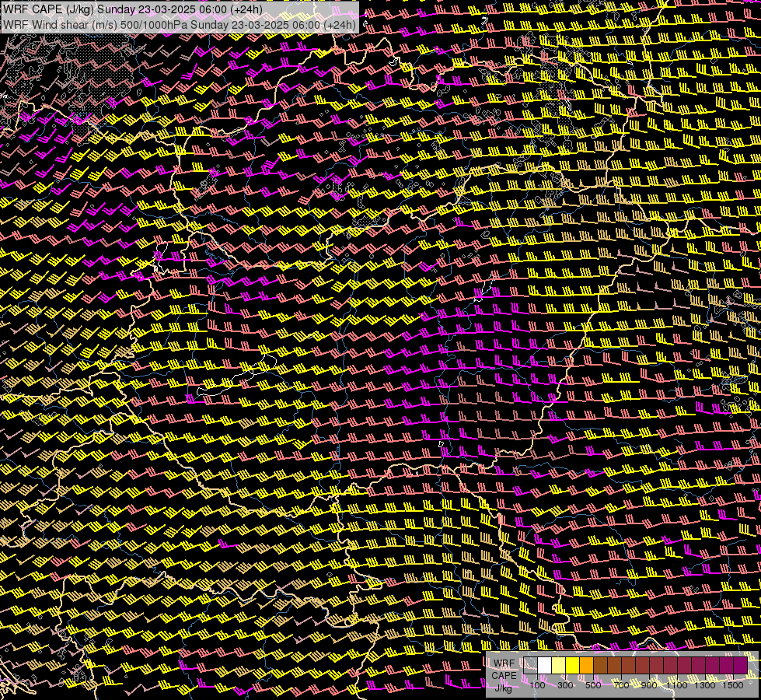The image size is (761, 700).
Task: Click the 1100 label on legend
Action: (x=676, y=685)
